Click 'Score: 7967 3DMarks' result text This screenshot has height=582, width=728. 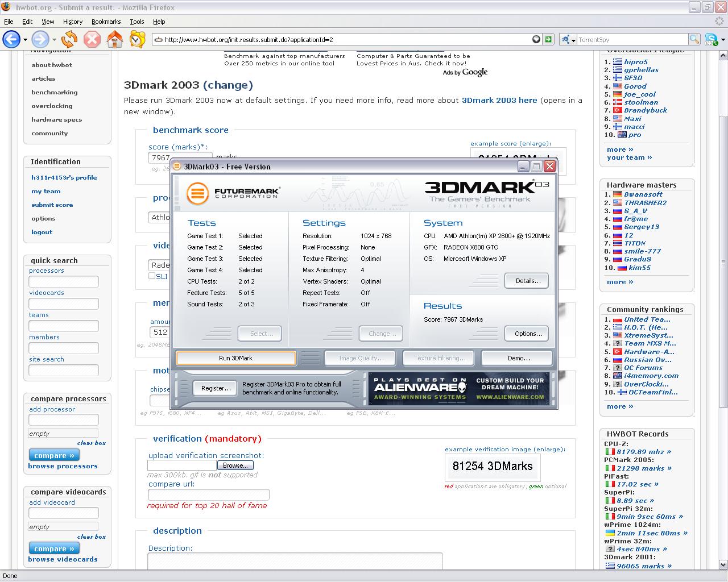(453, 319)
